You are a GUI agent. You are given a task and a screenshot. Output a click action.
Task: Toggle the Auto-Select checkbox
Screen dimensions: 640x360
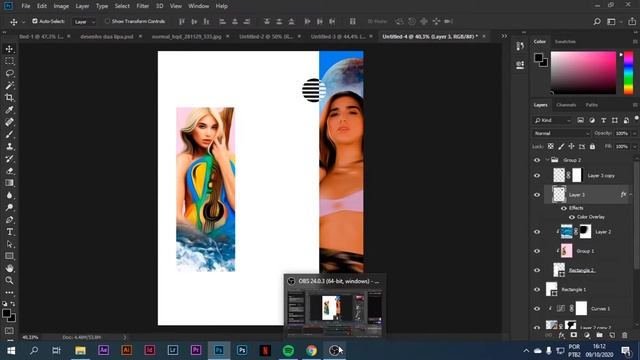[x=35, y=21]
